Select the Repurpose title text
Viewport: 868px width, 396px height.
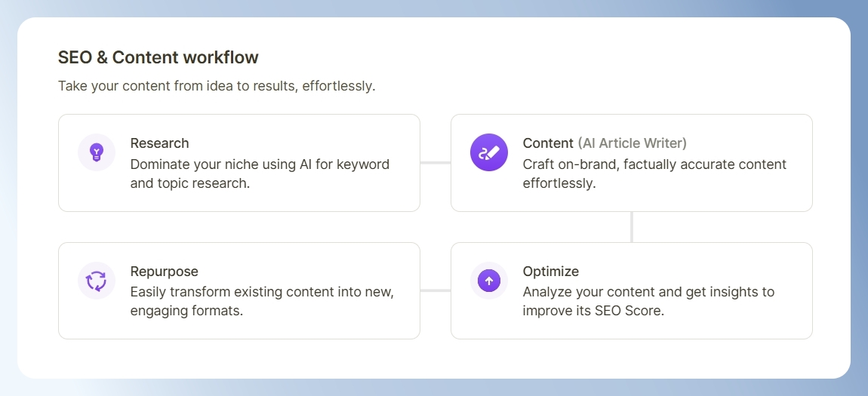[x=164, y=272]
